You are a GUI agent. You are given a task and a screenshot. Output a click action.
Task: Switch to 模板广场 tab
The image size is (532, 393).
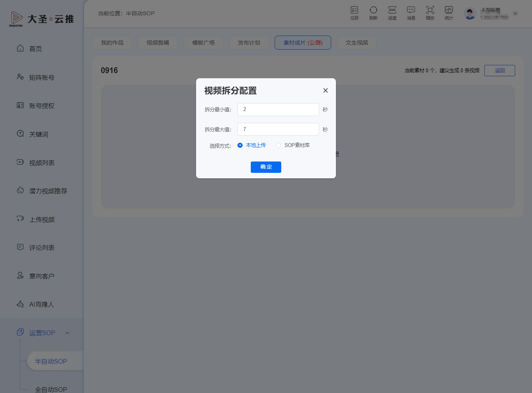[x=204, y=43]
